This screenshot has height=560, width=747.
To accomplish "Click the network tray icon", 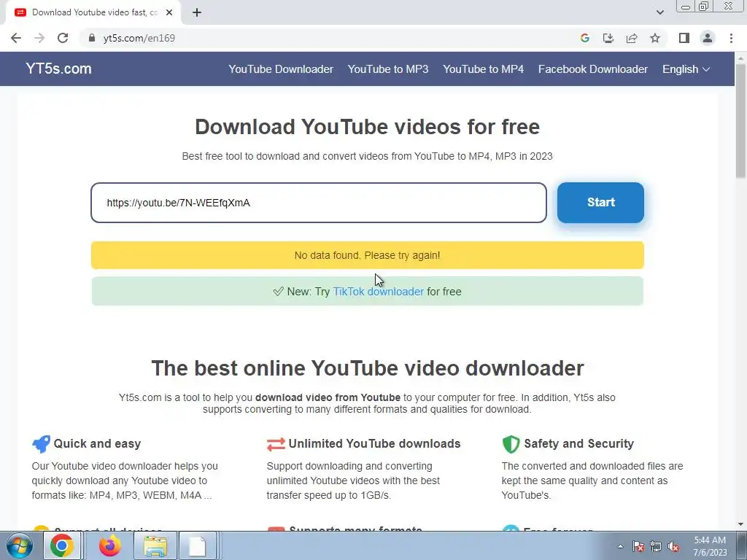I will 656,547.
